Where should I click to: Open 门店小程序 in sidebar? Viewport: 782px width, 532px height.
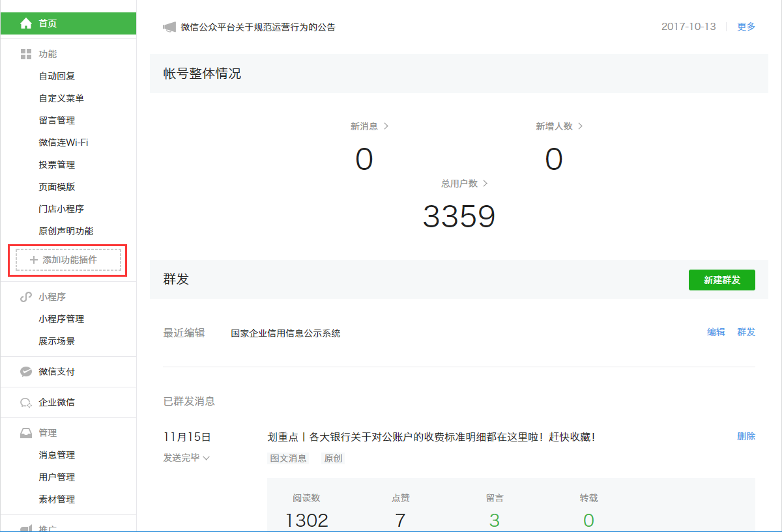click(61, 209)
